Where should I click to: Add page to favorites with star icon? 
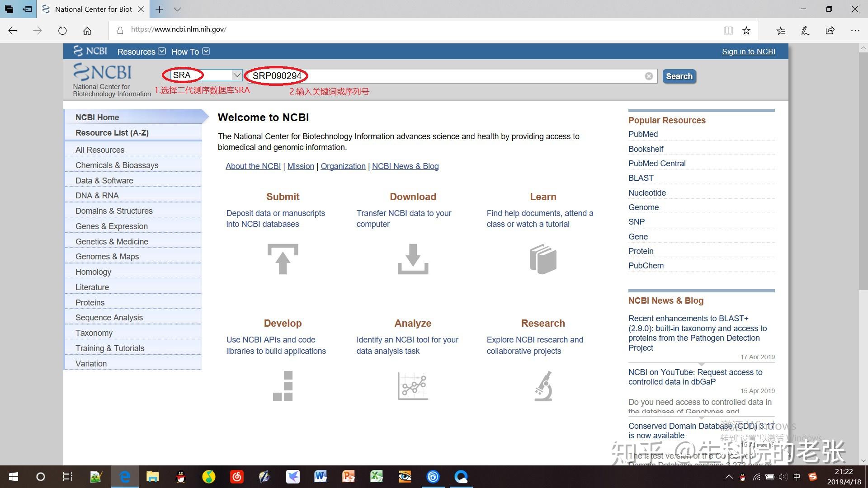tap(746, 30)
